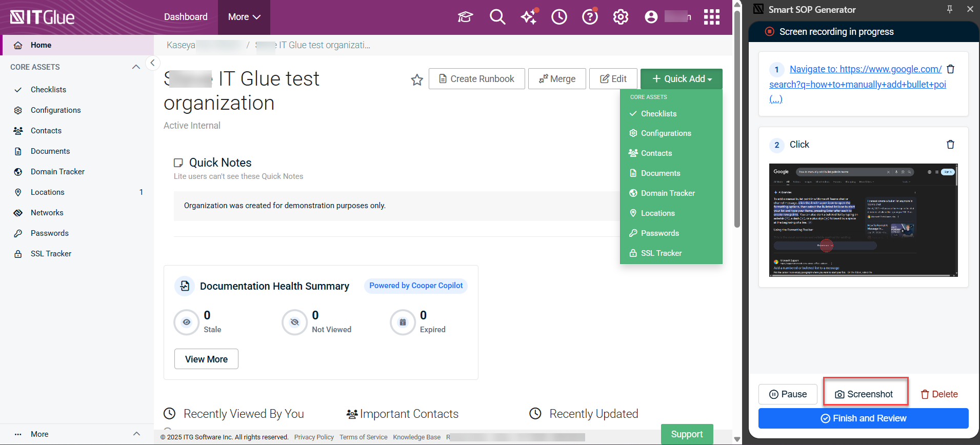Image resolution: width=980 pixels, height=445 pixels.
Task: Open the Terms of Service footer link
Action: [364, 437]
